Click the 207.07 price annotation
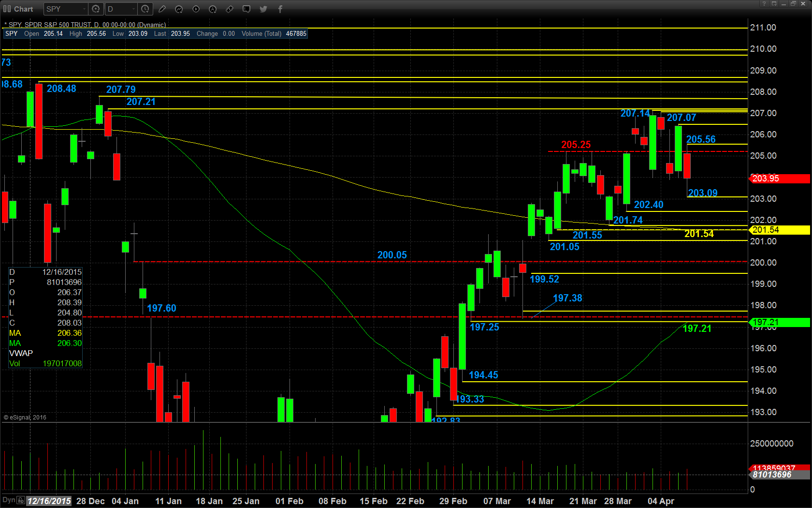 coord(681,118)
